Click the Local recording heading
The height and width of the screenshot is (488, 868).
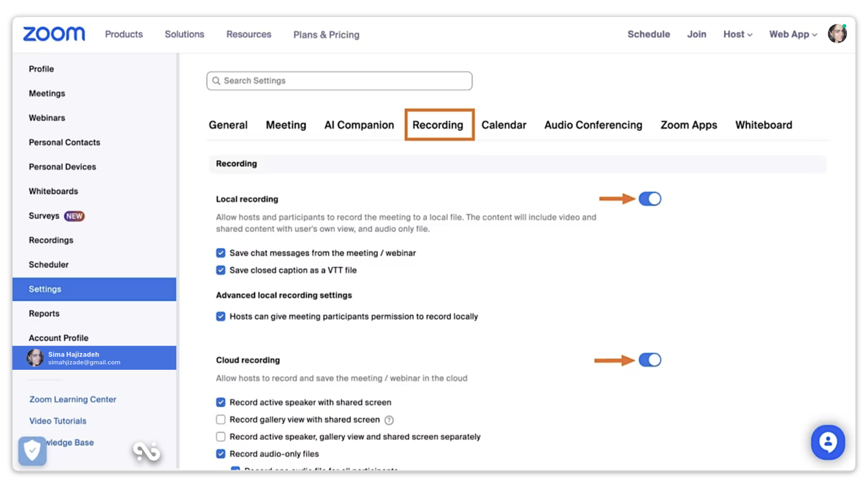coord(247,199)
